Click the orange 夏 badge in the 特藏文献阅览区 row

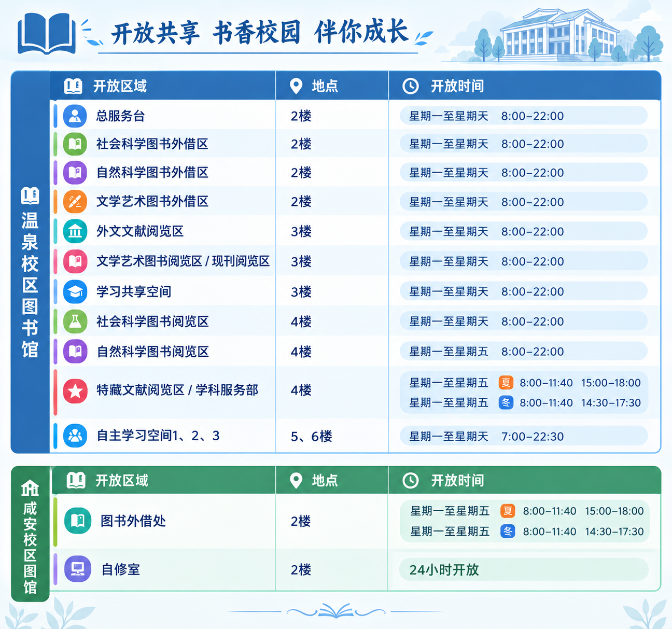click(x=506, y=383)
